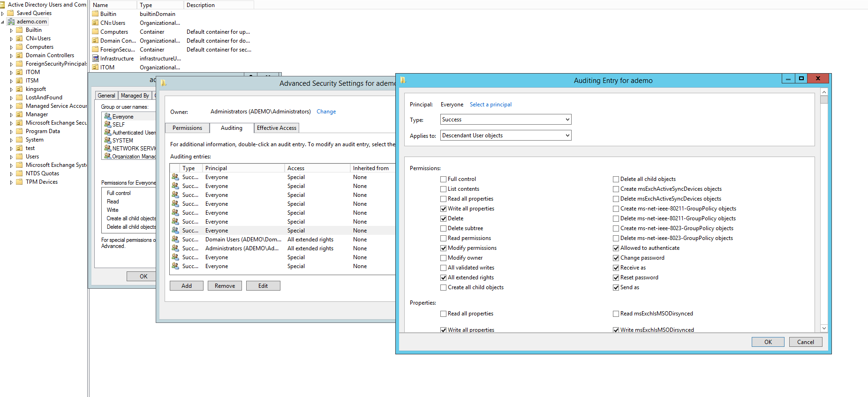The image size is (868, 397).
Task: Open the Type dropdown set to Success
Action: click(x=506, y=120)
